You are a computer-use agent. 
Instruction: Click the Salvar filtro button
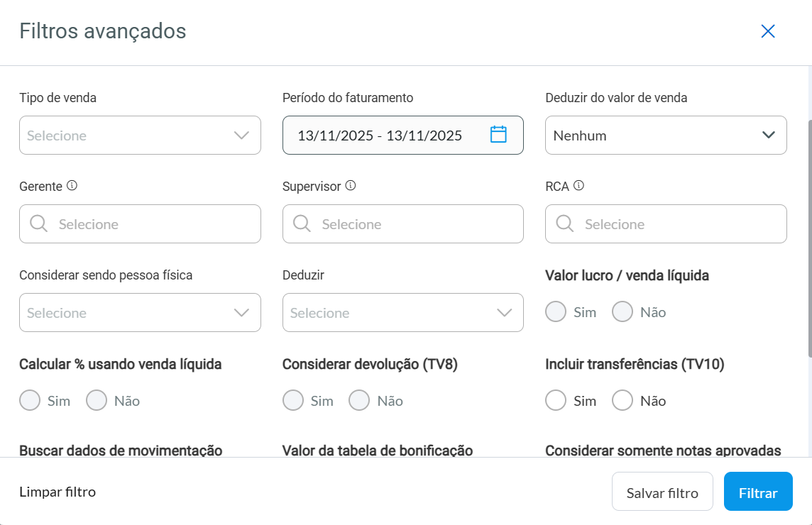[x=662, y=492]
